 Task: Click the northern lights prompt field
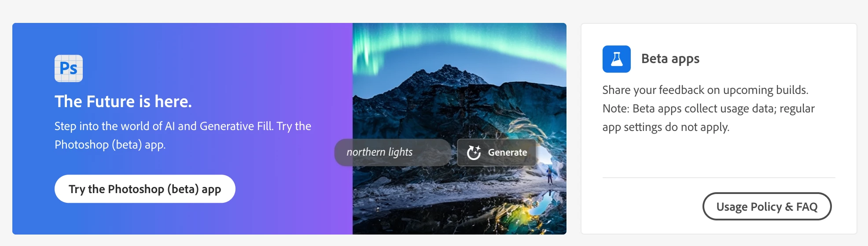click(x=393, y=153)
